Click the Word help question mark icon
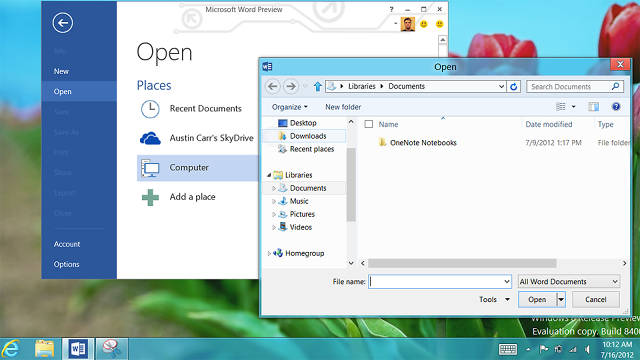640x360 pixels. (x=391, y=9)
